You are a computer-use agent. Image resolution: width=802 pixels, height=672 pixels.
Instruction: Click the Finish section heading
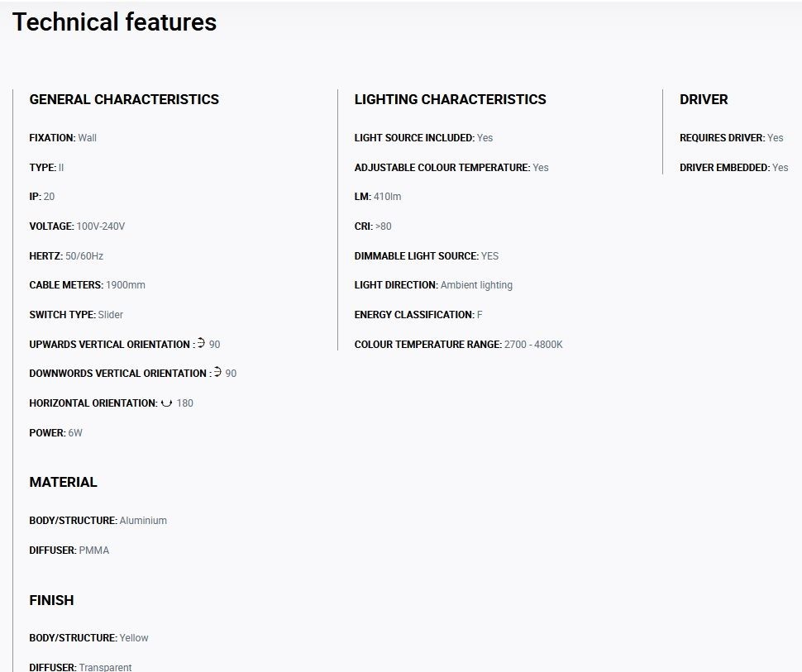(51, 600)
